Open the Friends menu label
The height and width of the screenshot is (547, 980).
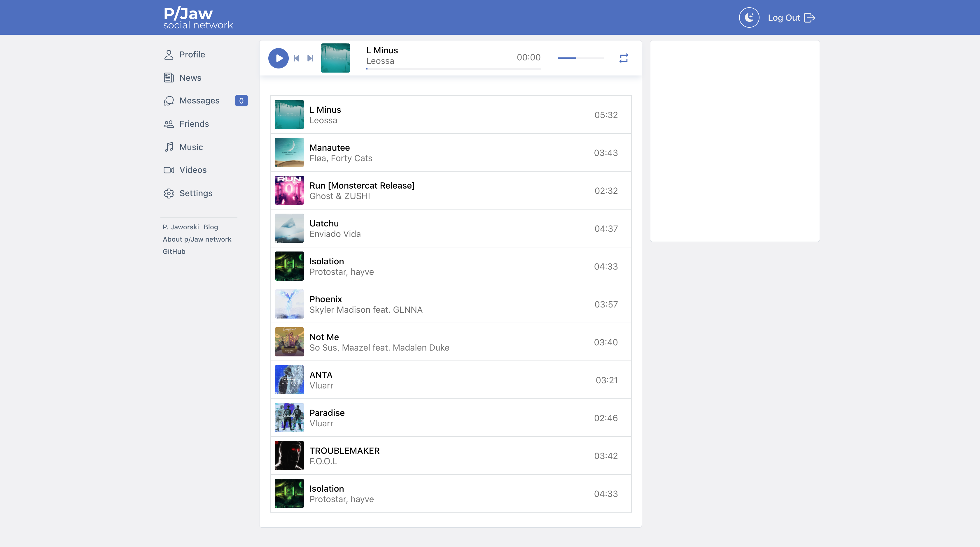click(194, 124)
